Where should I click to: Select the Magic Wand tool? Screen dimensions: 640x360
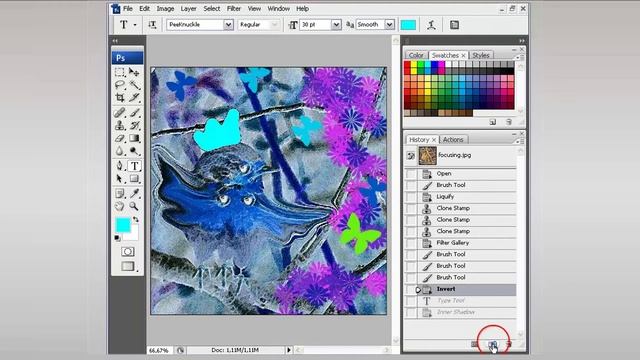click(x=134, y=85)
